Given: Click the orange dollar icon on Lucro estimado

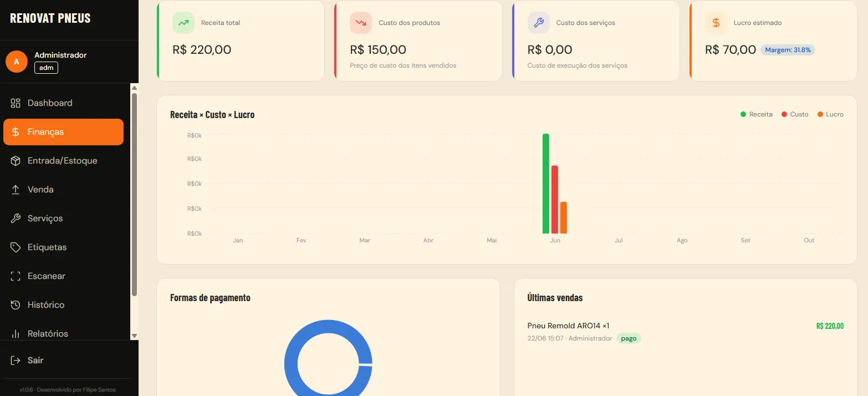Looking at the screenshot, I should pyautogui.click(x=716, y=23).
